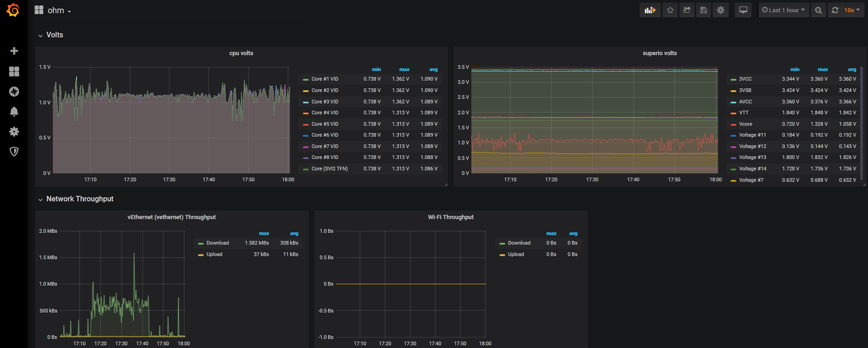Share the dashboard using share icon

point(687,10)
